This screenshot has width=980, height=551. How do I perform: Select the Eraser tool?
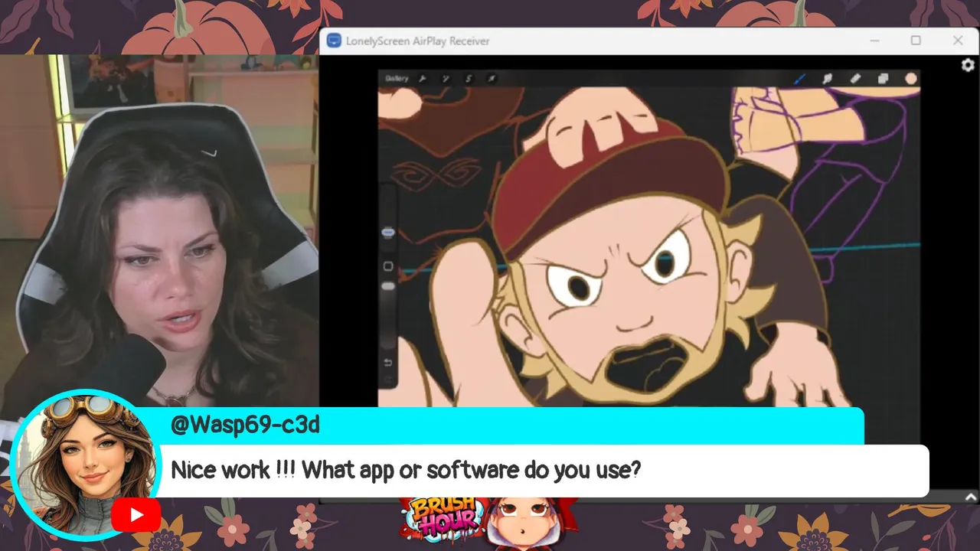(855, 78)
